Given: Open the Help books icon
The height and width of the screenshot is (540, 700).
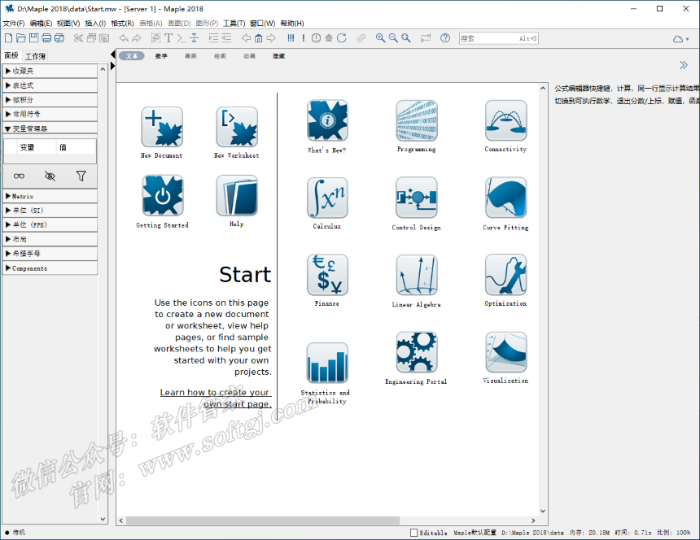Looking at the screenshot, I should coord(237,195).
